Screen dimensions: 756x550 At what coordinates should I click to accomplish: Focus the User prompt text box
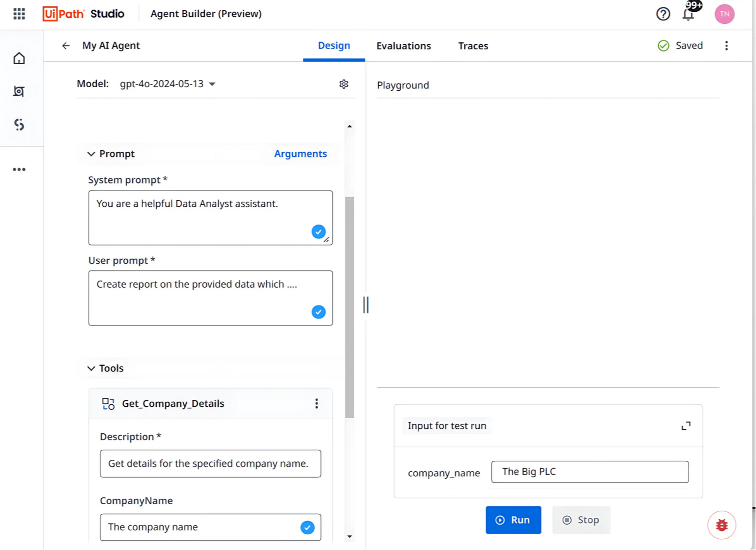(210, 298)
